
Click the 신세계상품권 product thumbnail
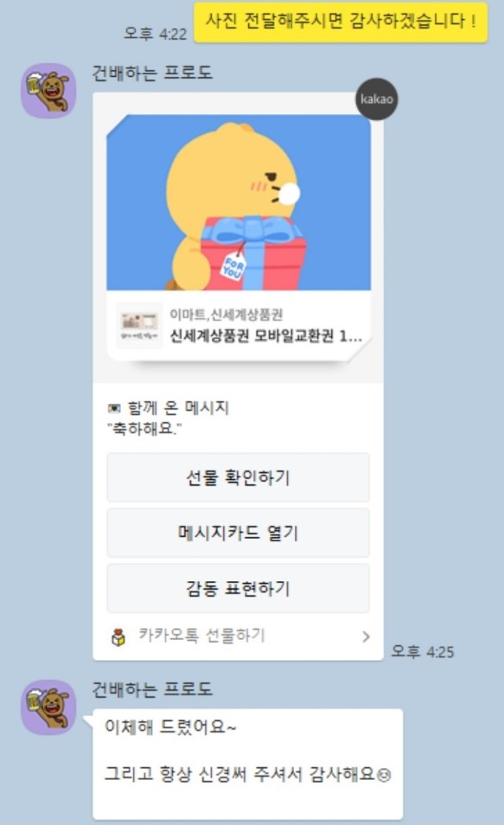[x=139, y=325]
